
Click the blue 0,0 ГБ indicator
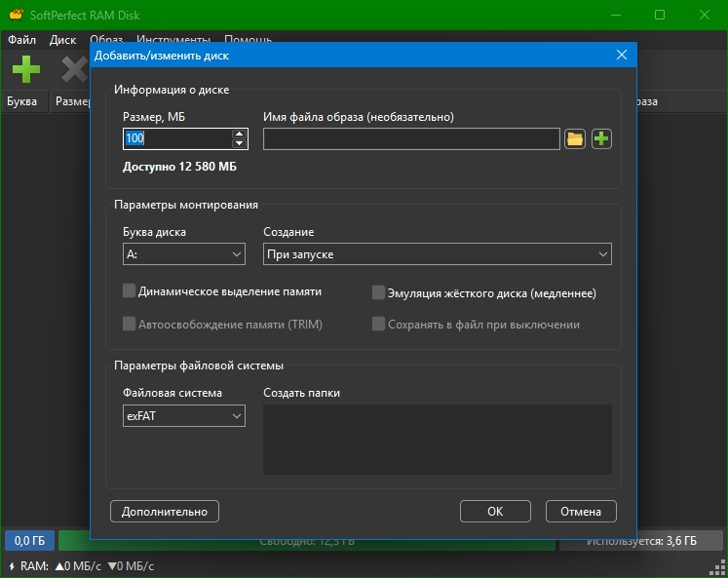point(29,541)
